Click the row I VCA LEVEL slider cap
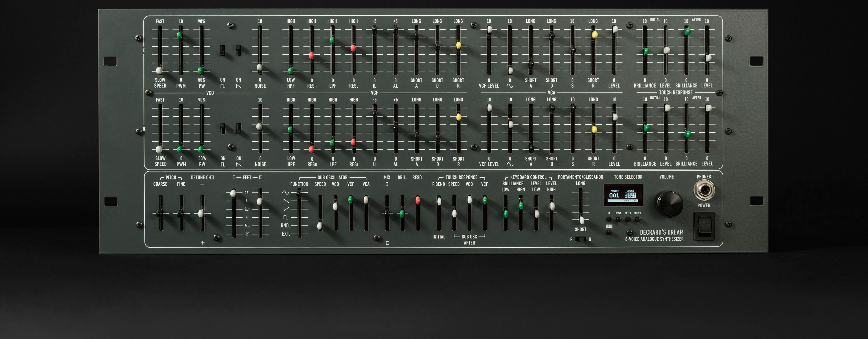The image size is (868, 339). 615,29
